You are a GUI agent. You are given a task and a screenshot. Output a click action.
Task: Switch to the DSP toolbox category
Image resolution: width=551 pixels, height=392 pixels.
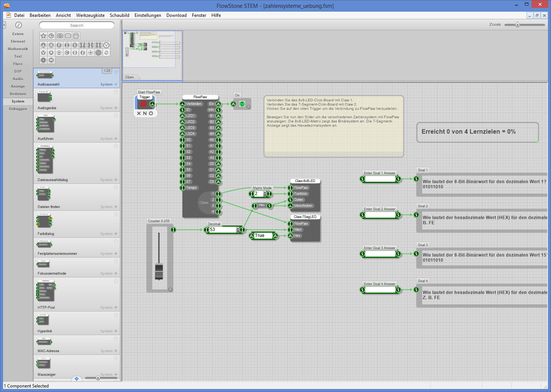coord(18,72)
